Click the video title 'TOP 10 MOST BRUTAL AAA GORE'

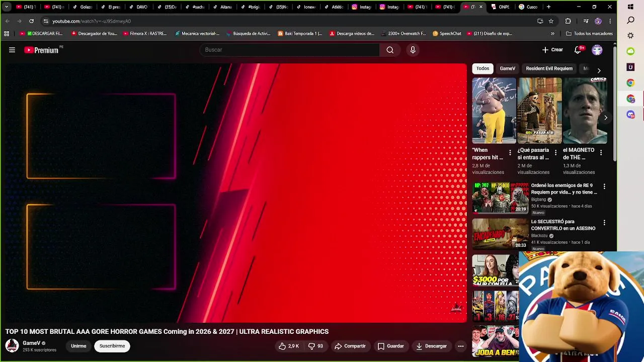click(167, 332)
